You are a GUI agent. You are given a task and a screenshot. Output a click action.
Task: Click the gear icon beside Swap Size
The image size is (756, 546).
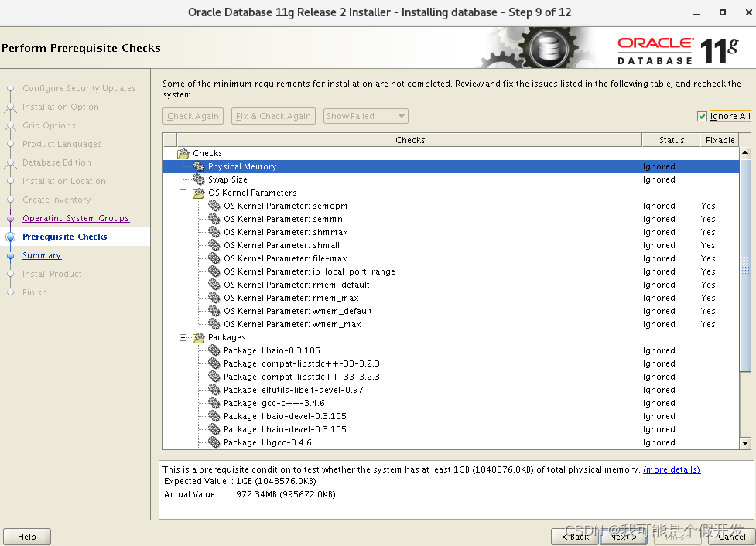tap(199, 179)
